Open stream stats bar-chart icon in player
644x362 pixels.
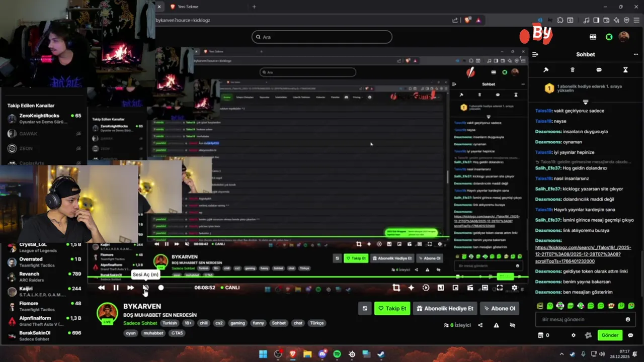pos(441,288)
